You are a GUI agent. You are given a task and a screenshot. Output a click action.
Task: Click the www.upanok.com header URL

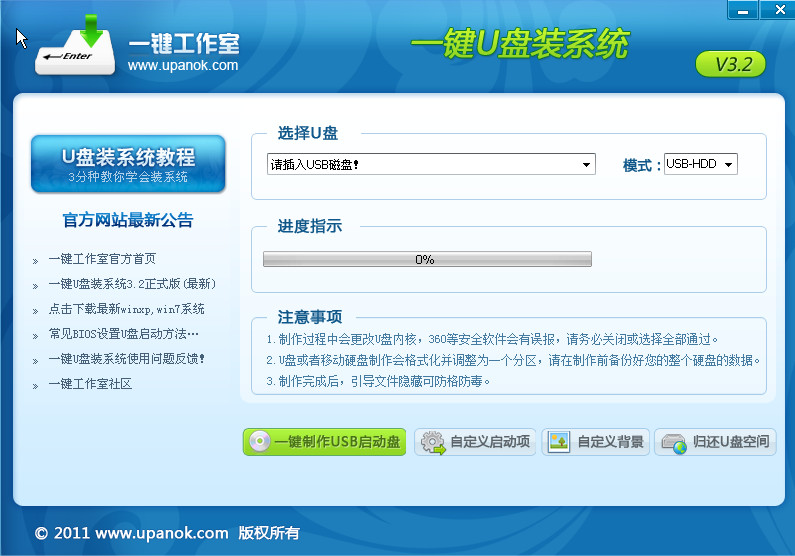[x=183, y=65]
